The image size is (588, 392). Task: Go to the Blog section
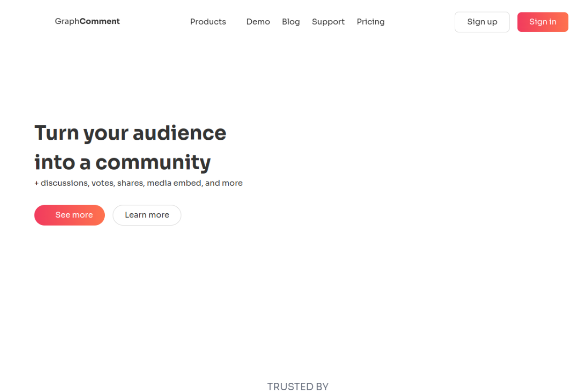291,22
